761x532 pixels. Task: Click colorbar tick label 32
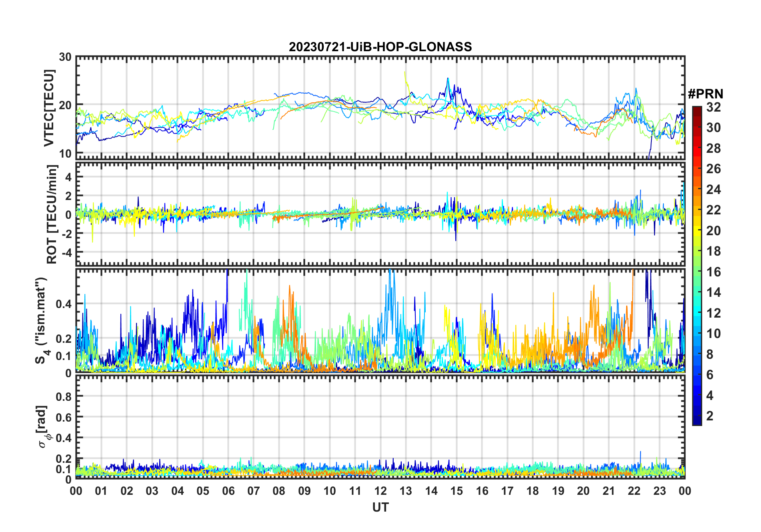(x=713, y=107)
